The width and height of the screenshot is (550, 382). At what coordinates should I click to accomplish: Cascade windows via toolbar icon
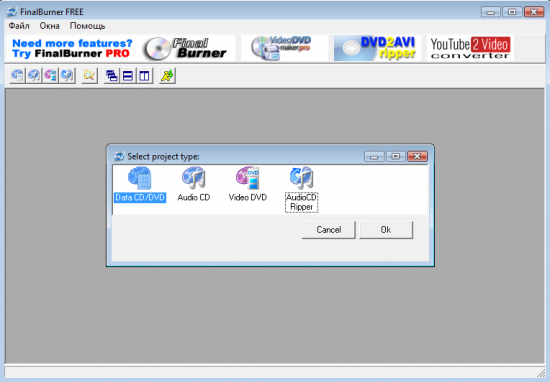112,76
